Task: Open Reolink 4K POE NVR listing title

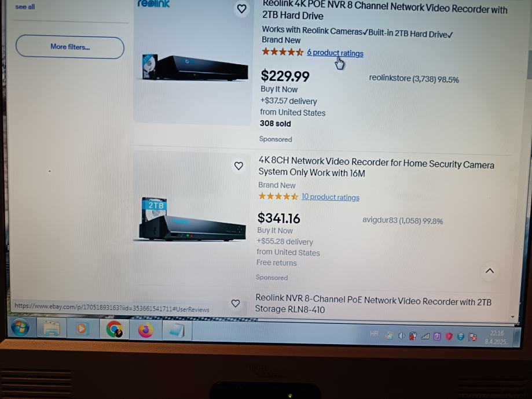Action: tap(384, 10)
